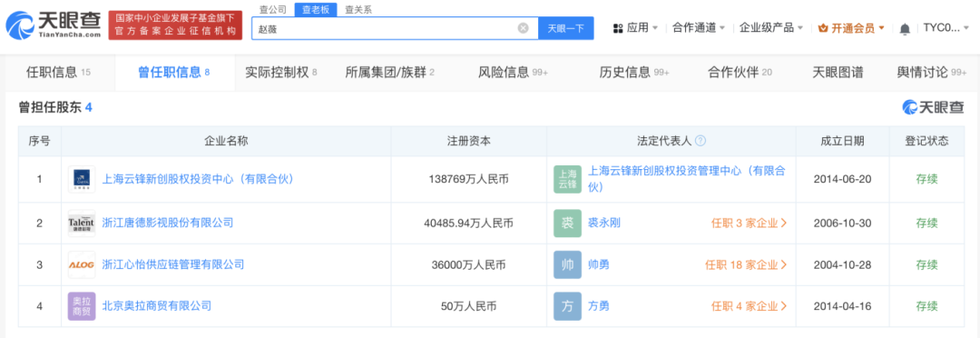Open the 天眼图谱 tab
Image resolution: width=980 pixels, height=338 pixels.
pyautogui.click(x=838, y=72)
